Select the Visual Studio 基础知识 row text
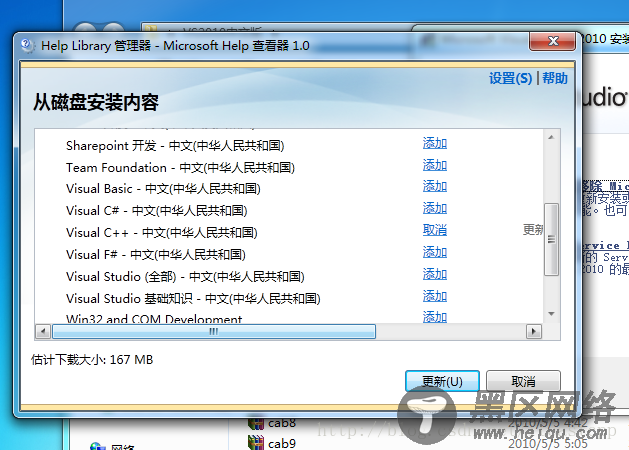The width and height of the screenshot is (629, 450). click(x=193, y=299)
